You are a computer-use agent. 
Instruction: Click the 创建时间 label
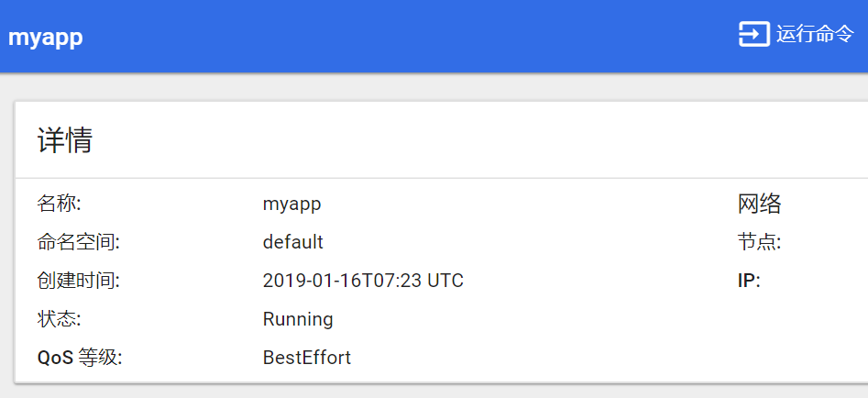(79, 281)
